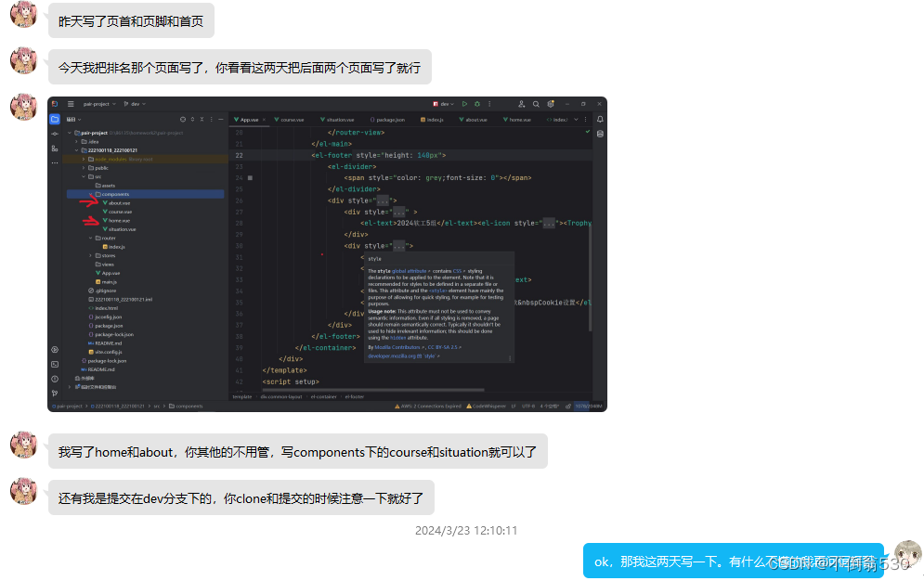Open the Commit tool window icon
The height and width of the screenshot is (581, 924).
coord(55,135)
